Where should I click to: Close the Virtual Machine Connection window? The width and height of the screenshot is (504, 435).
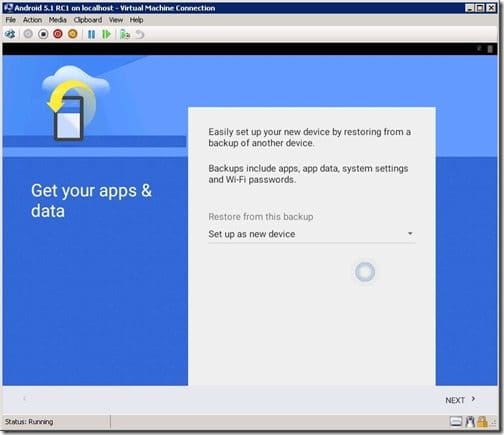tap(491, 8)
